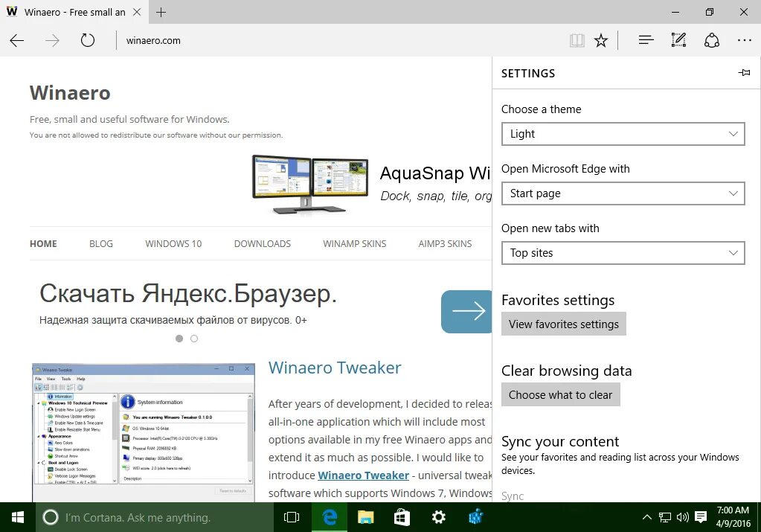Viewport: 761px width, 532px height.
Task: Toggle the Sync switch label
Action: (513, 496)
